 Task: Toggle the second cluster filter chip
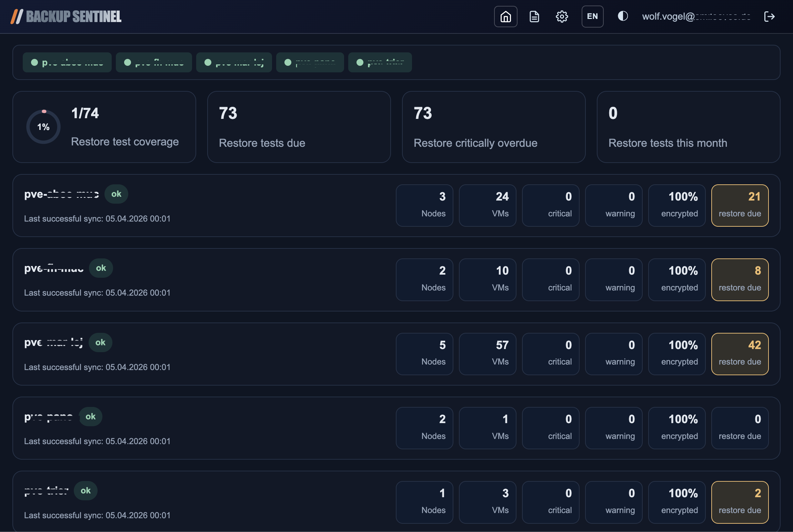154,62
